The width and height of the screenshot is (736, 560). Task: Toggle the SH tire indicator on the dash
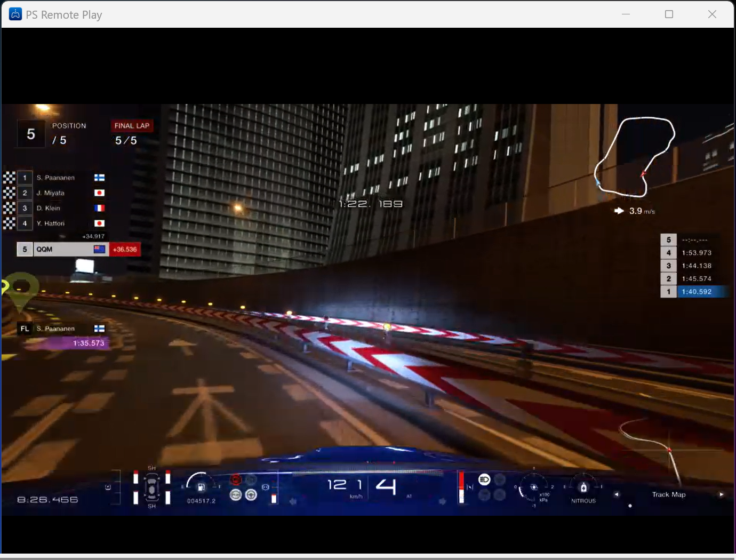[x=151, y=468]
